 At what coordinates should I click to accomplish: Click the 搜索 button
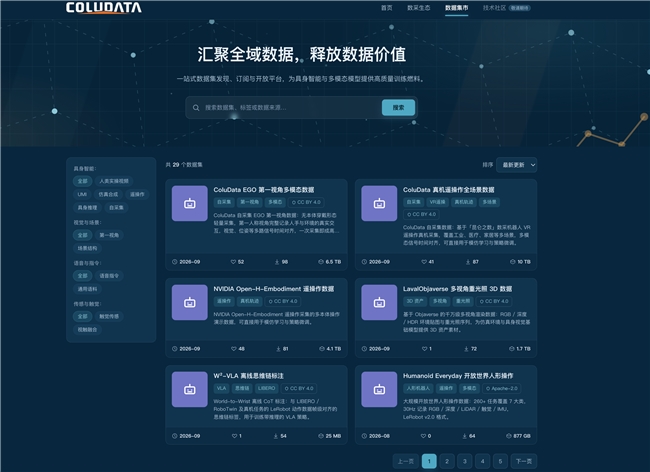click(x=398, y=107)
